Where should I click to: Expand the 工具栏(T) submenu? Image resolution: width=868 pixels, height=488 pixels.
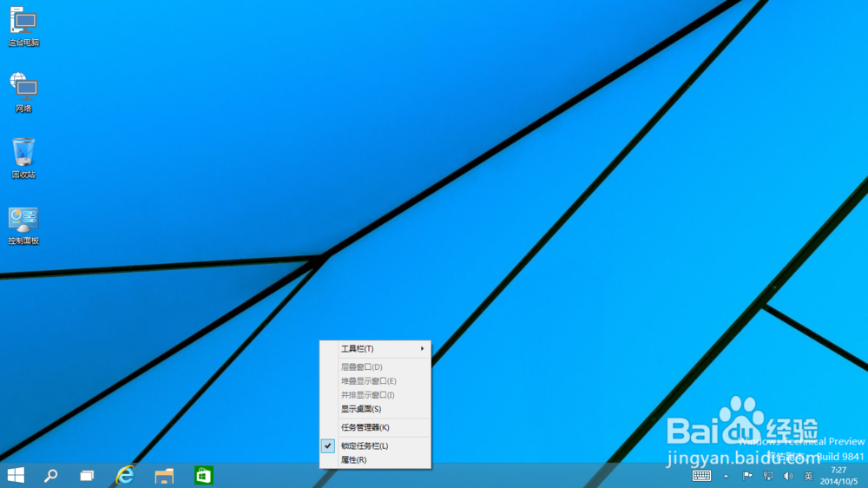tap(375, 348)
